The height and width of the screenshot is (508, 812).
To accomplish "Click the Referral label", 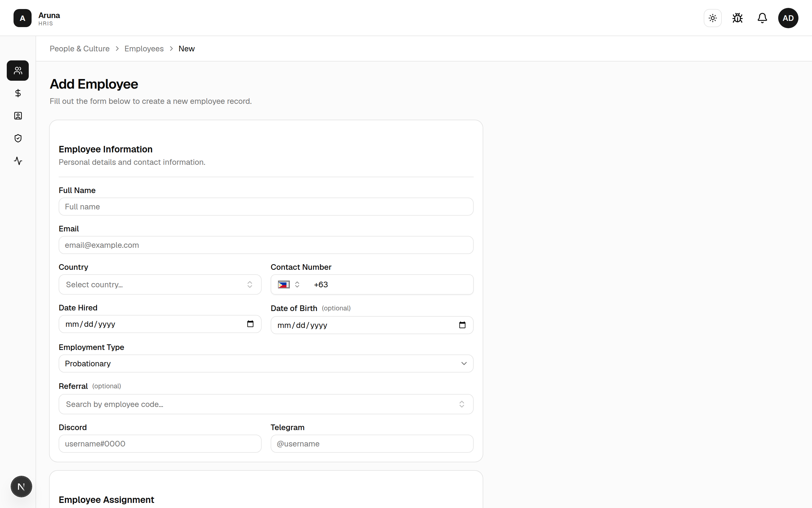I will (x=73, y=386).
